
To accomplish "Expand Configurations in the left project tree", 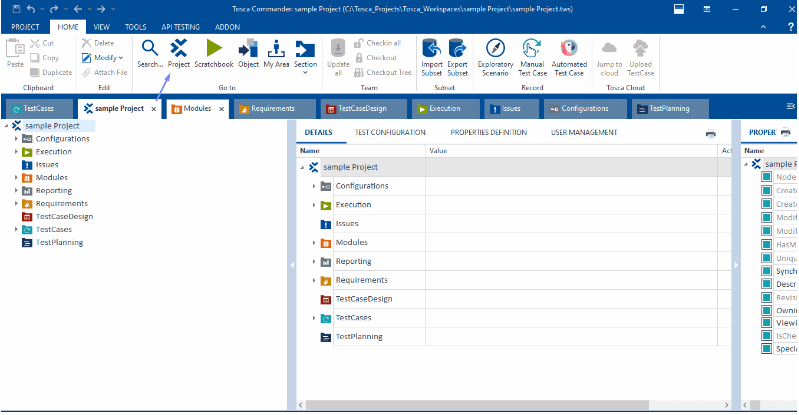I will (x=16, y=139).
